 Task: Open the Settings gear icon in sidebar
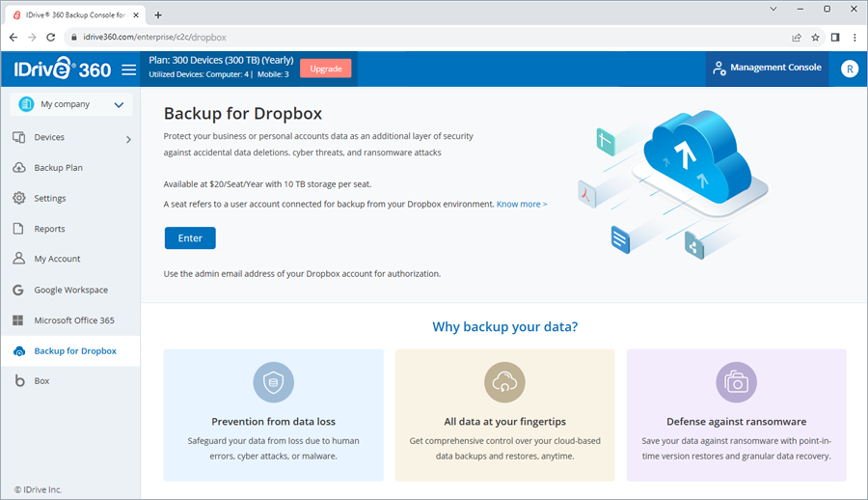pos(19,198)
